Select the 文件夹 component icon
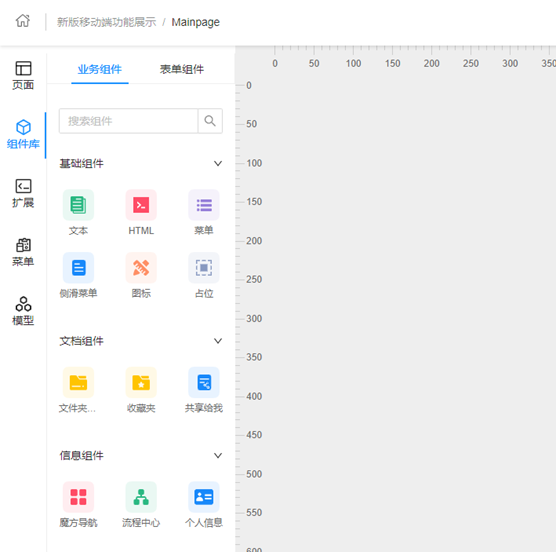This screenshot has height=552, width=556. [x=78, y=382]
